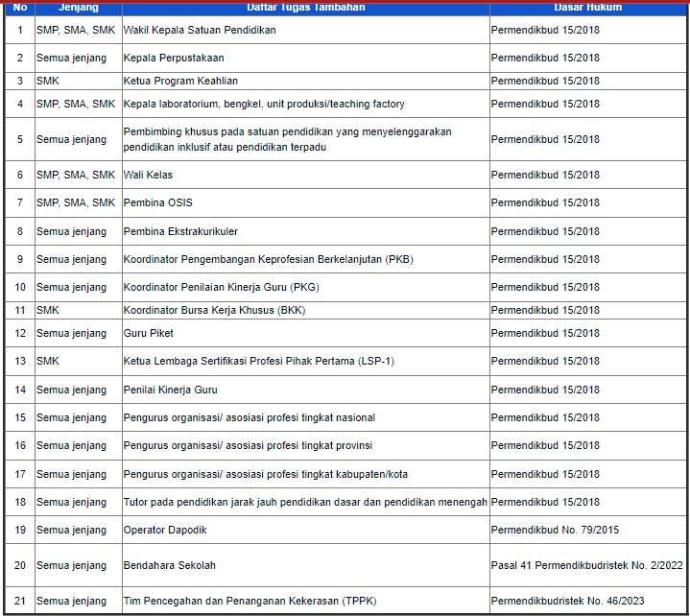This screenshot has width=690, height=616.
Task: Select 'Ketua Program Keahlian' cell
Action: tap(306, 81)
